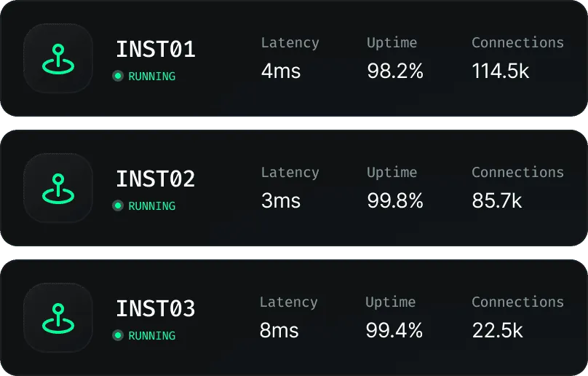Select the INST01 instance name
This screenshot has height=376, width=588.
[156, 50]
